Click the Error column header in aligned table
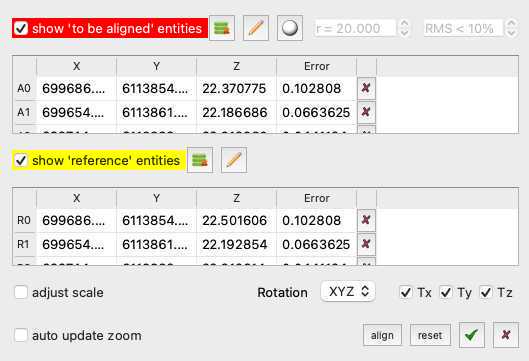The image size is (529, 361). pos(316,66)
